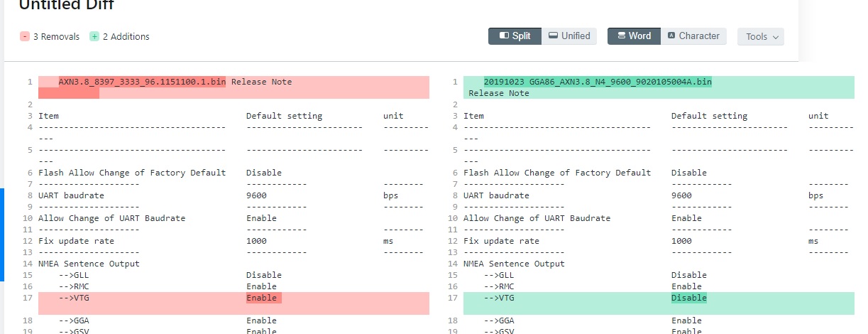This screenshot has width=868, height=334.
Task: Click UART baudrate text in left pane
Action: [x=71, y=195]
